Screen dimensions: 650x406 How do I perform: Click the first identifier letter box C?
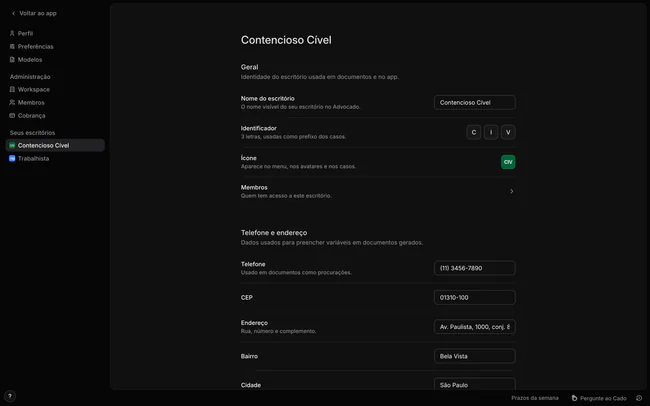(x=474, y=132)
